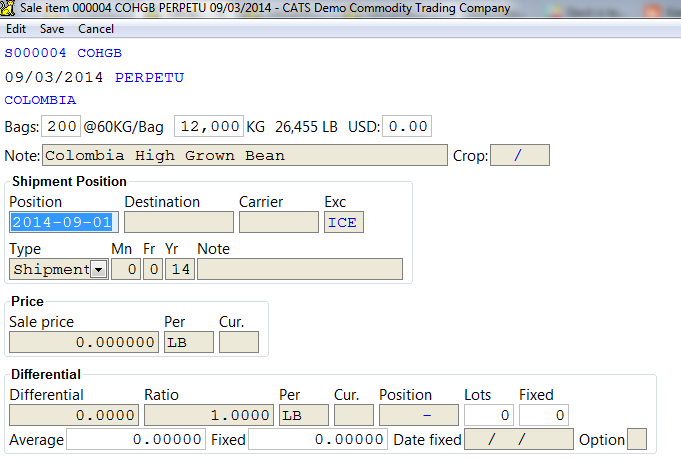
Task: Click the Sale price field
Action: coord(84,342)
